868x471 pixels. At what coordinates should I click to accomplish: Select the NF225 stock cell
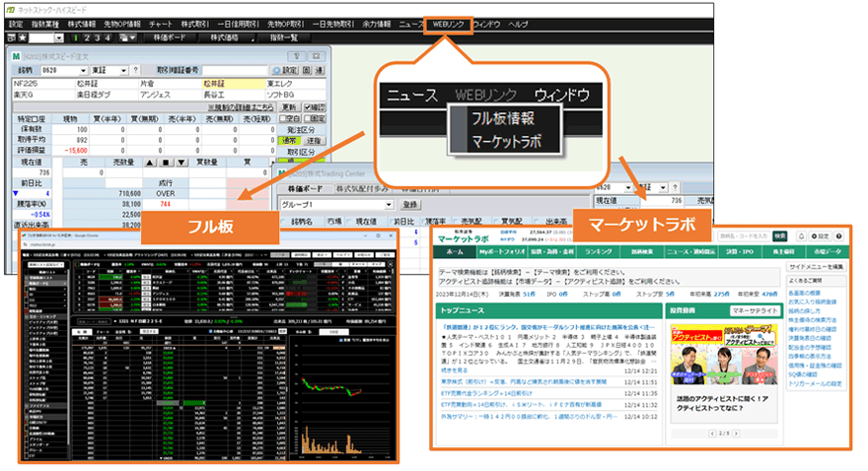point(43,84)
